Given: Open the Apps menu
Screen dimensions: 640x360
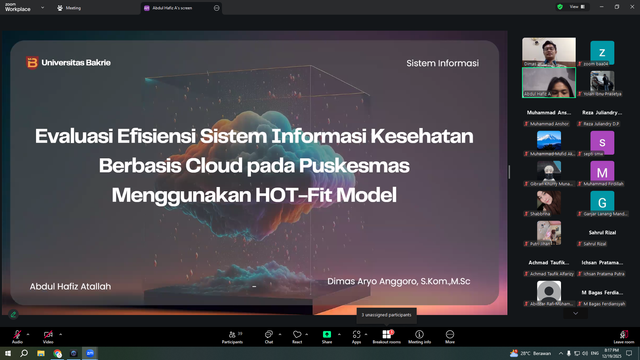Looking at the screenshot, I should [356, 337].
